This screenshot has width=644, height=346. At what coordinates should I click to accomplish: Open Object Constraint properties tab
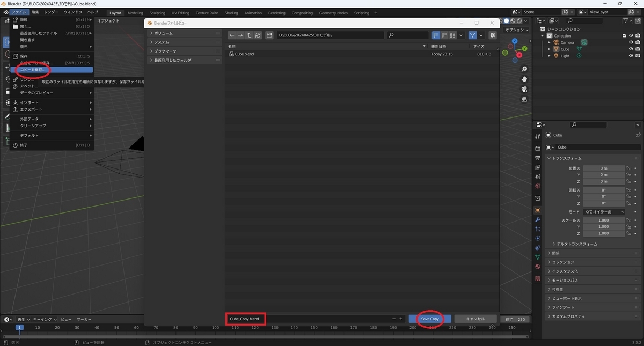tap(538, 248)
